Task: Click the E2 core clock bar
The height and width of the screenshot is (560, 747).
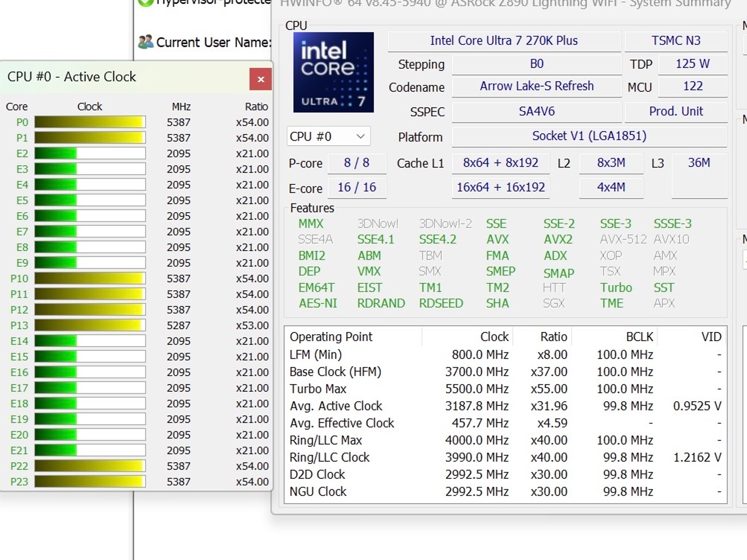Action: pos(90,153)
